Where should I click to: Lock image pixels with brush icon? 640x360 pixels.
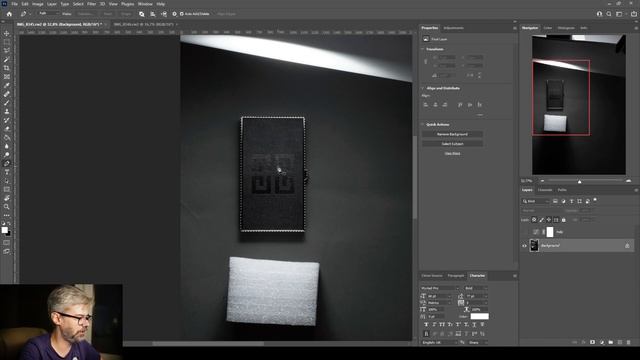[542, 220]
